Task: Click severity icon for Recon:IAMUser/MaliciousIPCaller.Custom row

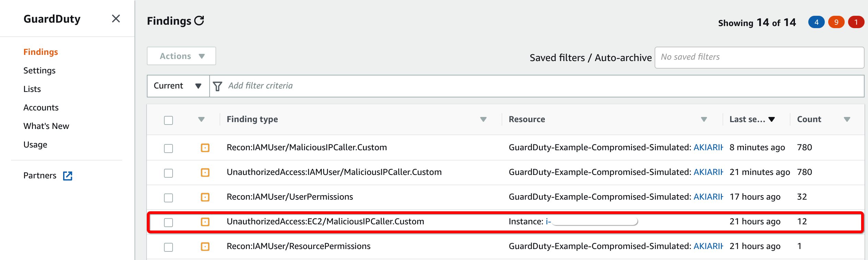Action: tap(205, 148)
